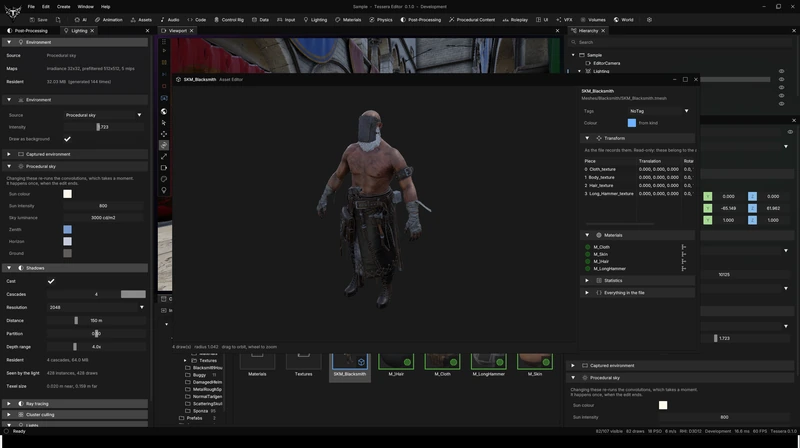The height and width of the screenshot is (448, 800).
Task: Open the shadow Resolution dropdown showing 2048
Action: (x=96, y=307)
